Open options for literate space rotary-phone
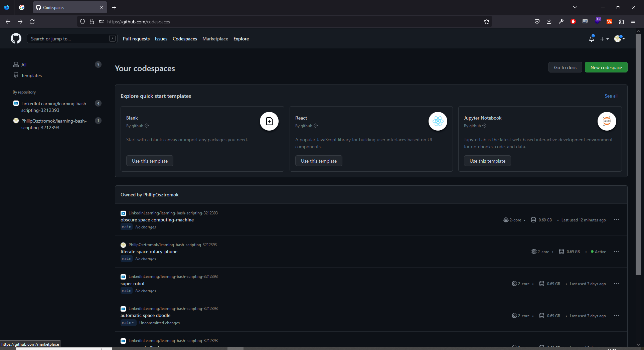644x350 pixels. point(617,251)
